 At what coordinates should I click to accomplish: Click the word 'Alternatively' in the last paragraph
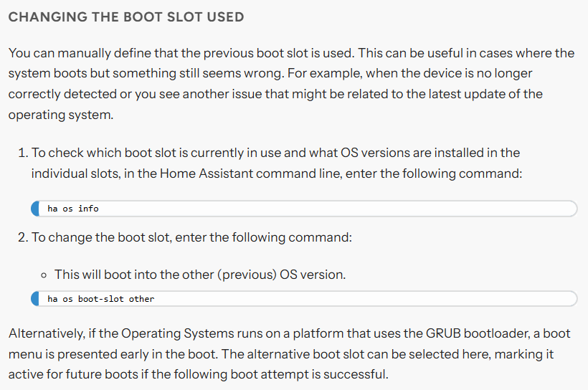pyautogui.click(x=47, y=334)
